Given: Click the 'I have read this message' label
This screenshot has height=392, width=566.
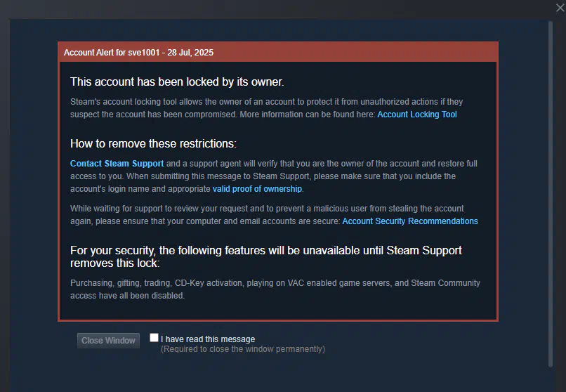Looking at the screenshot, I should click(208, 339).
